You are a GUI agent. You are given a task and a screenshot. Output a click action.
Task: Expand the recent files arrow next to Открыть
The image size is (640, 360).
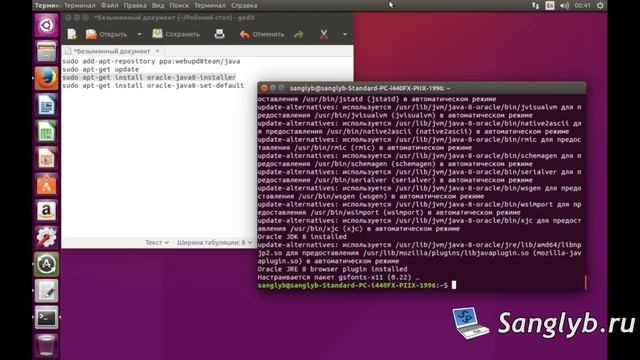click(x=139, y=34)
